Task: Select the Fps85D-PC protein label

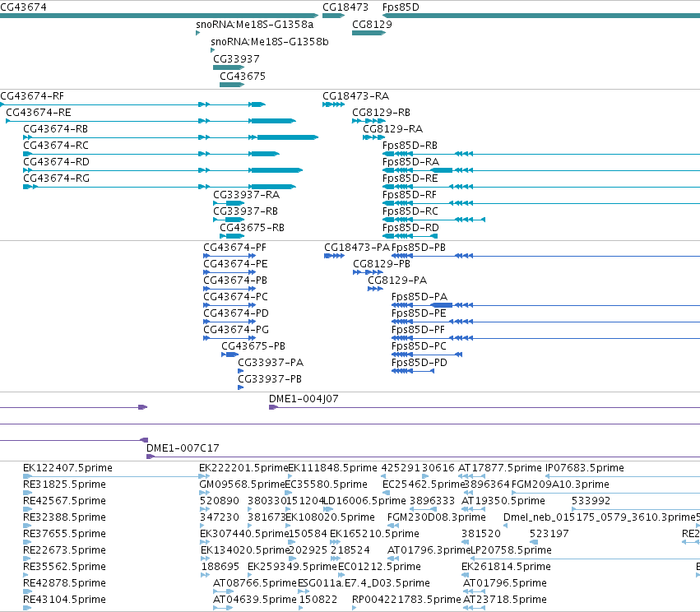Action: pyautogui.click(x=419, y=346)
